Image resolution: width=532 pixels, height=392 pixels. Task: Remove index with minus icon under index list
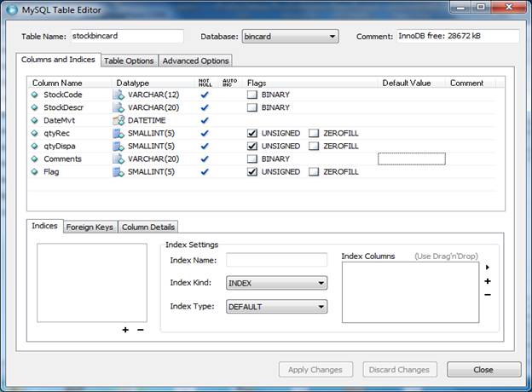[141, 330]
